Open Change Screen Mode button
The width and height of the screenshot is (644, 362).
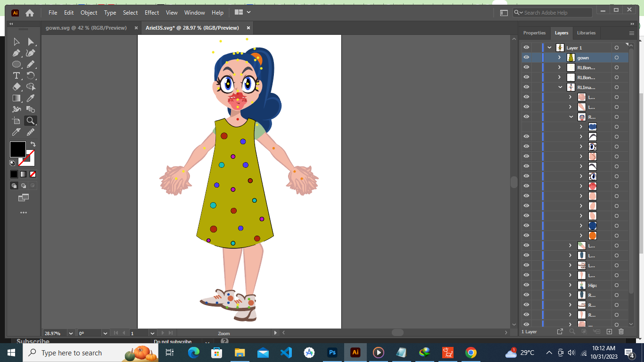click(24, 198)
